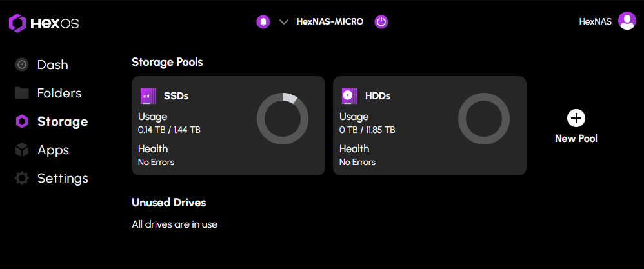644x269 pixels.
Task: Click the SSDs usage donut chart
Action: point(283,119)
